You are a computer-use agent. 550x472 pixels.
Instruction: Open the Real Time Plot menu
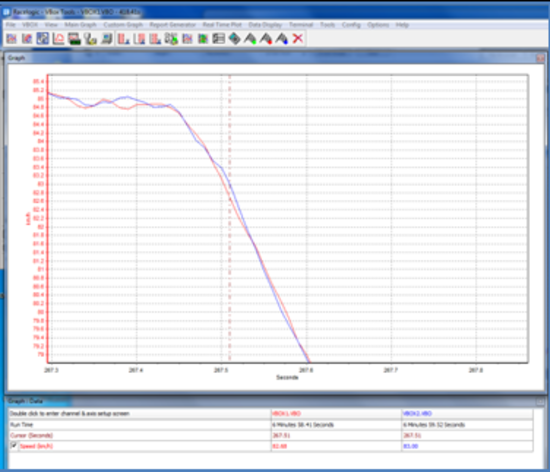tap(222, 25)
